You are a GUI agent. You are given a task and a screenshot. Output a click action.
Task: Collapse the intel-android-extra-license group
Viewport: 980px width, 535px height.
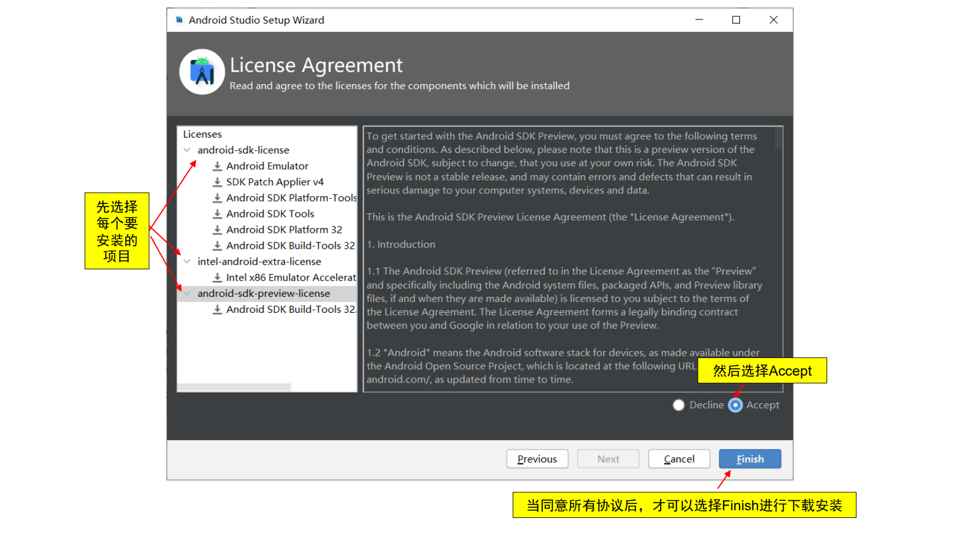tap(187, 262)
